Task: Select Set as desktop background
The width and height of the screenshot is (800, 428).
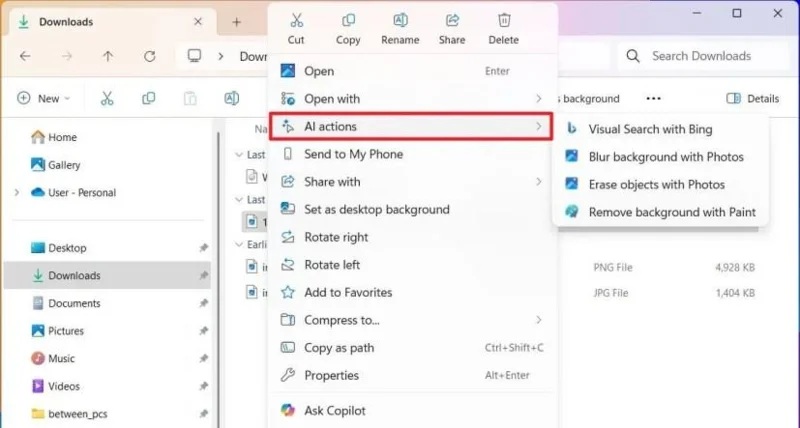Action: coord(412,209)
